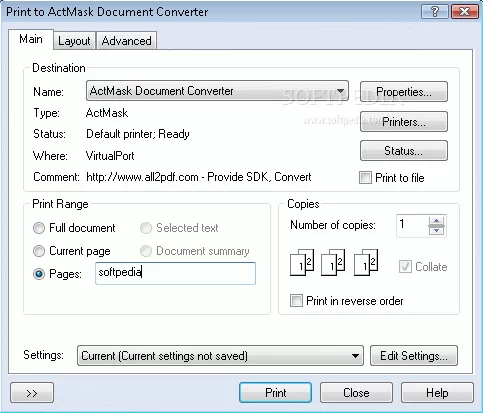Open Edit Settings... button
The width and height of the screenshot is (483, 413).
pyautogui.click(x=414, y=356)
